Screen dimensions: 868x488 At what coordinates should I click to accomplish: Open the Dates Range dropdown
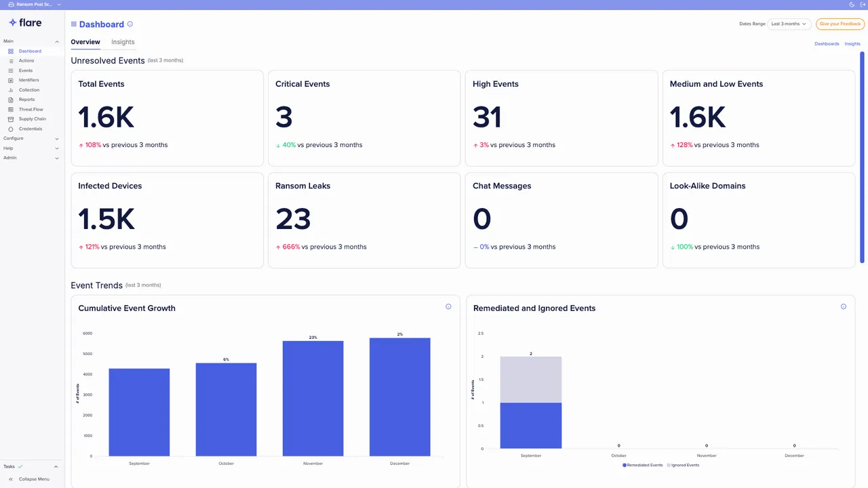[789, 24]
